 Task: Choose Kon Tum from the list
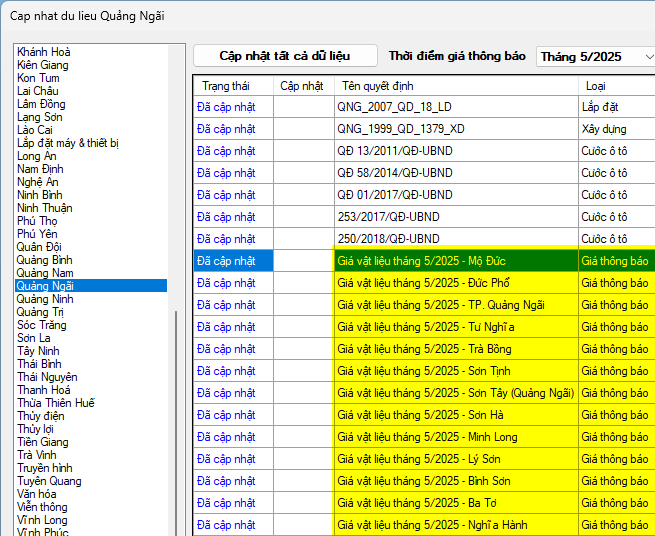click(x=38, y=78)
